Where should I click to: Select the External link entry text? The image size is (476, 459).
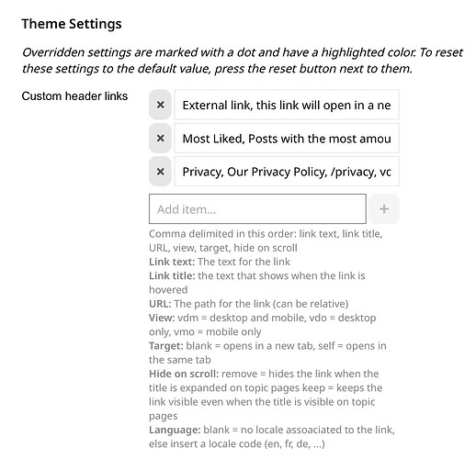(287, 105)
